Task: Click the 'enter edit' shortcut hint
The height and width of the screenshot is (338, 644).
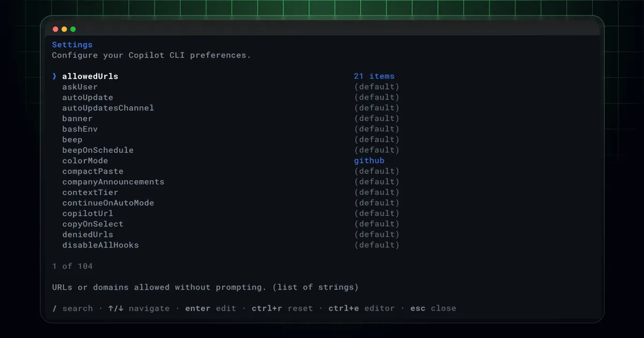Action: click(210, 308)
